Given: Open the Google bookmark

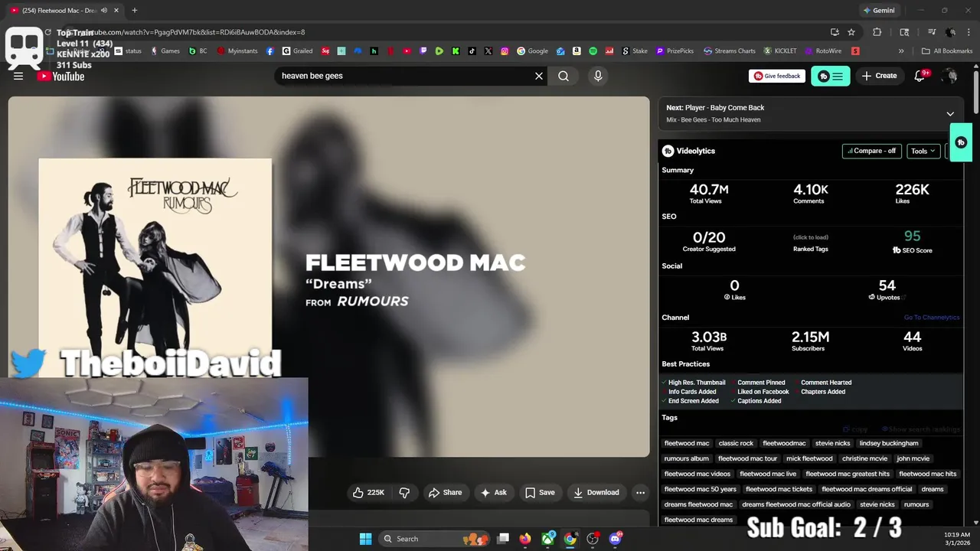Looking at the screenshot, I should tap(533, 51).
